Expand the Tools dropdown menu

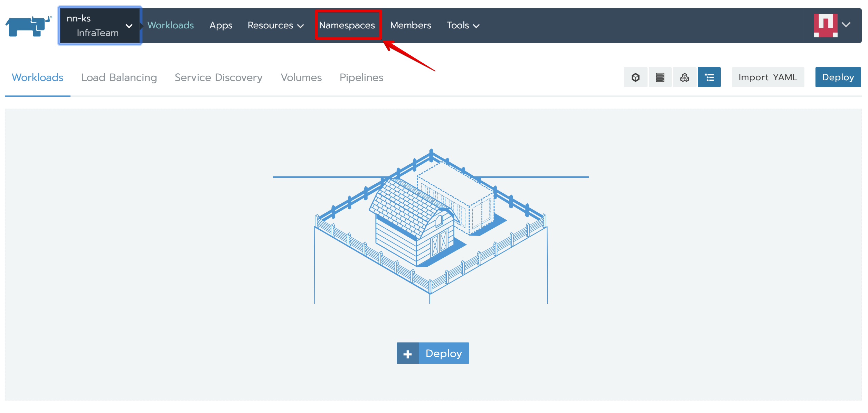pyautogui.click(x=463, y=25)
